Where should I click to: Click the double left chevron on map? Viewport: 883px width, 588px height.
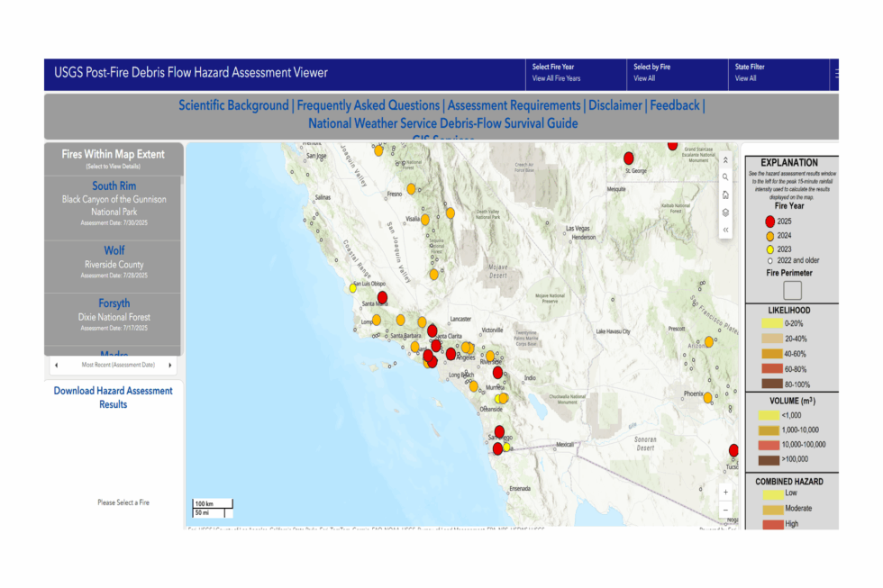point(725,231)
